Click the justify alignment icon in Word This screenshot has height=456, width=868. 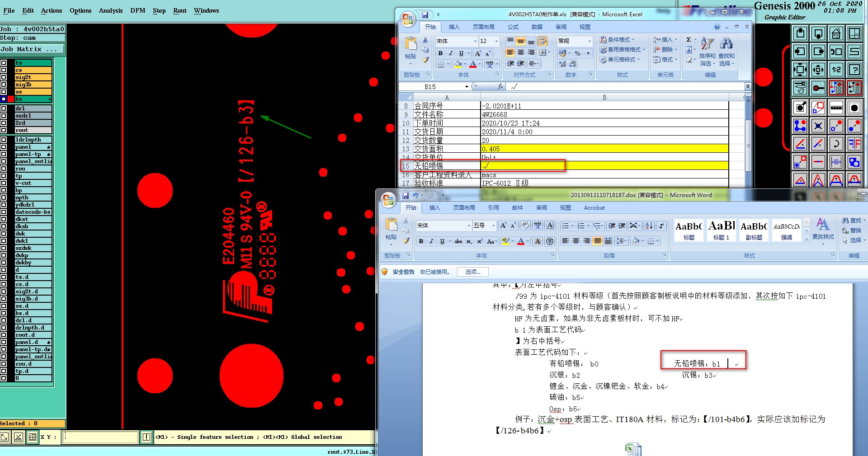coord(597,241)
